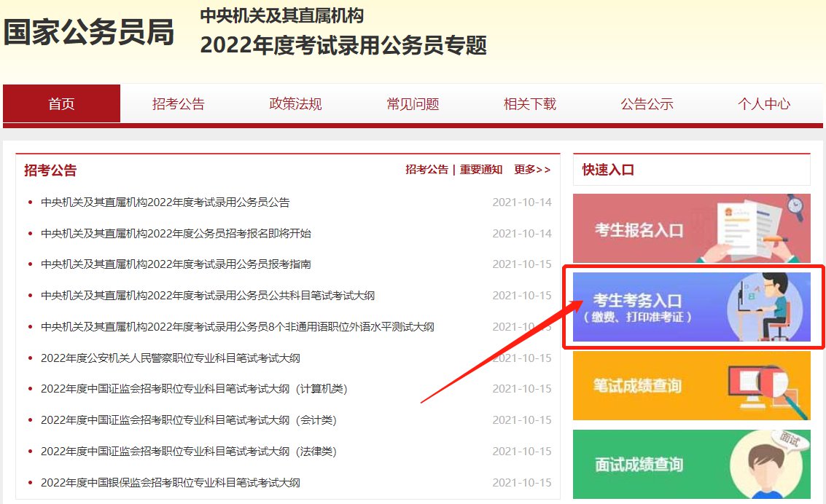Screen dimensions: 826x504
Task: Expand the 更多>> announcements list
Action: tap(532, 170)
